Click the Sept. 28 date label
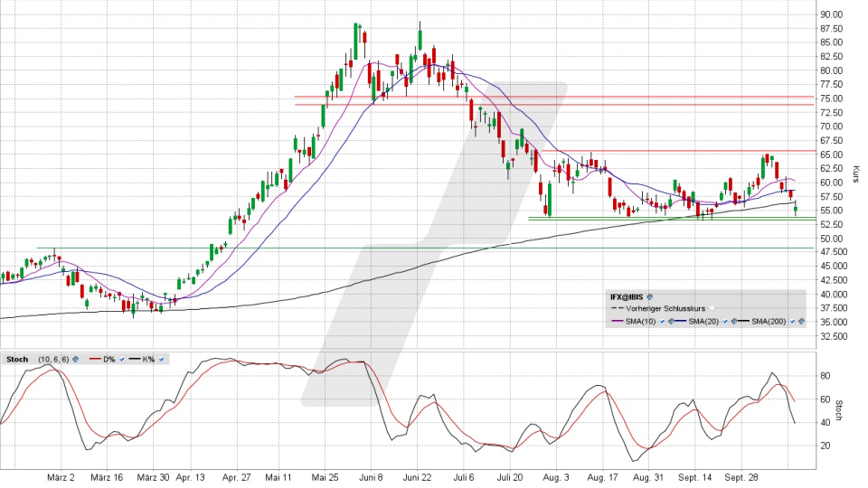This screenshot has width=868, height=488. coord(741,477)
